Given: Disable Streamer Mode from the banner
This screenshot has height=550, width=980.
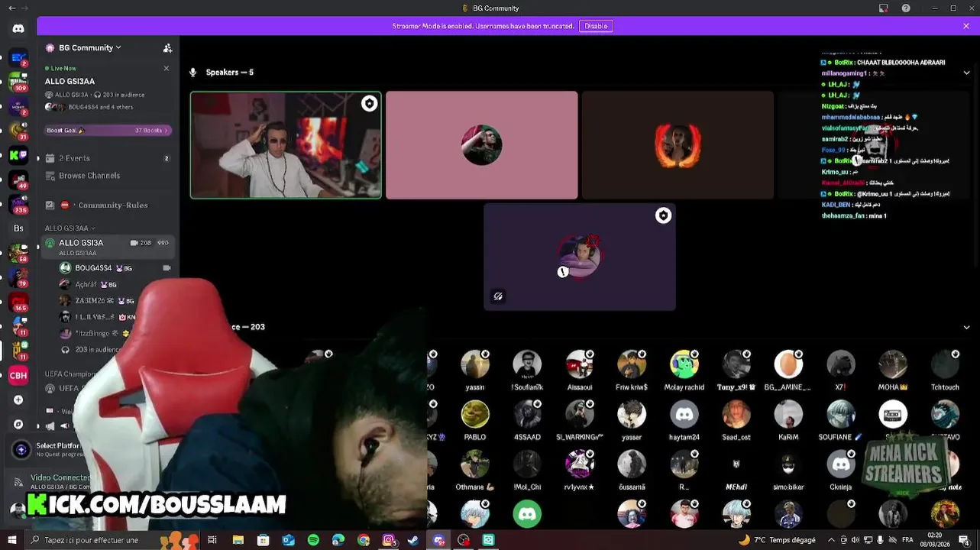Looking at the screenshot, I should click(596, 26).
